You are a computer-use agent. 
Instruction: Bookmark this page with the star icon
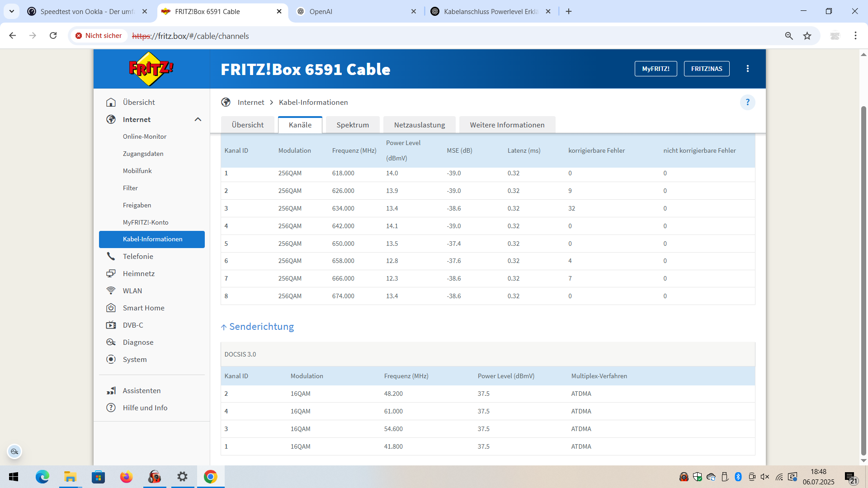coord(807,36)
